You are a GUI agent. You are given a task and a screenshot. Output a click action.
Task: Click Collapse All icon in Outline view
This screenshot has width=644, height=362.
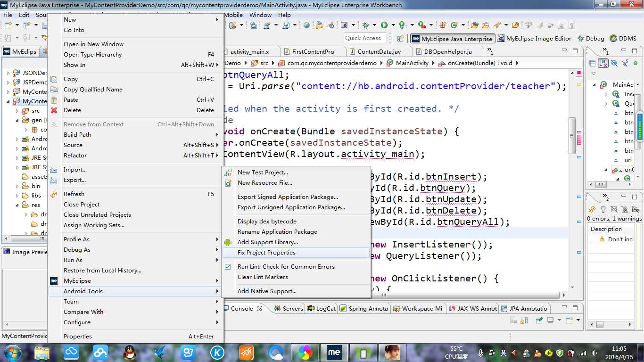tap(593, 63)
